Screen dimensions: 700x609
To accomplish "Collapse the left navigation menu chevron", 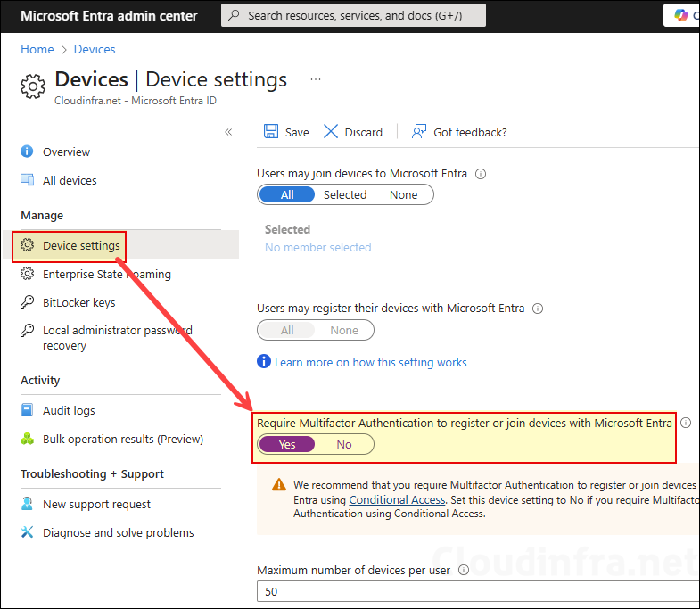I will tap(228, 132).
